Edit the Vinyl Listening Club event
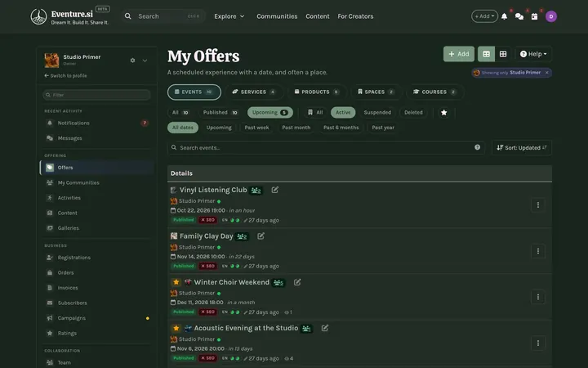Viewport: 588px width, 368px height. (275, 190)
